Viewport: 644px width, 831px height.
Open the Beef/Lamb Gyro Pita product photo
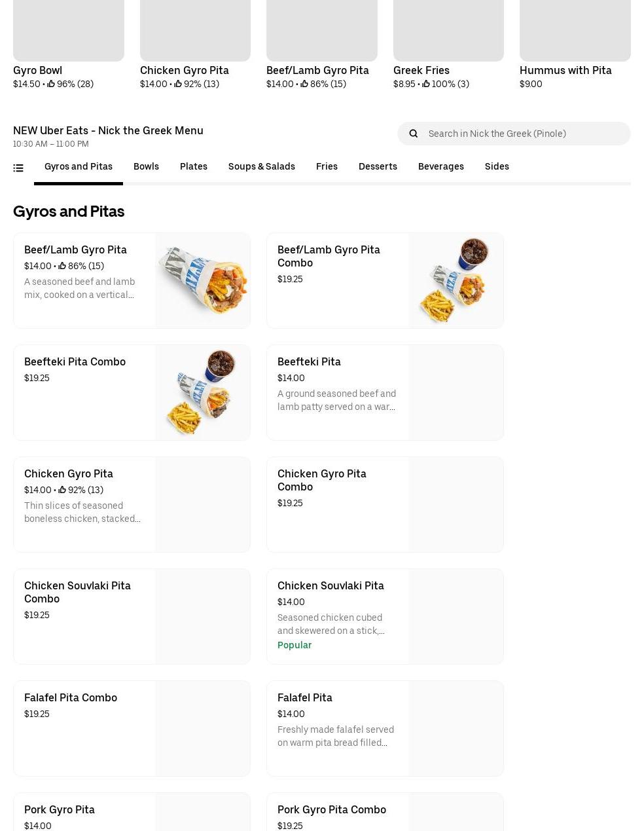203,280
